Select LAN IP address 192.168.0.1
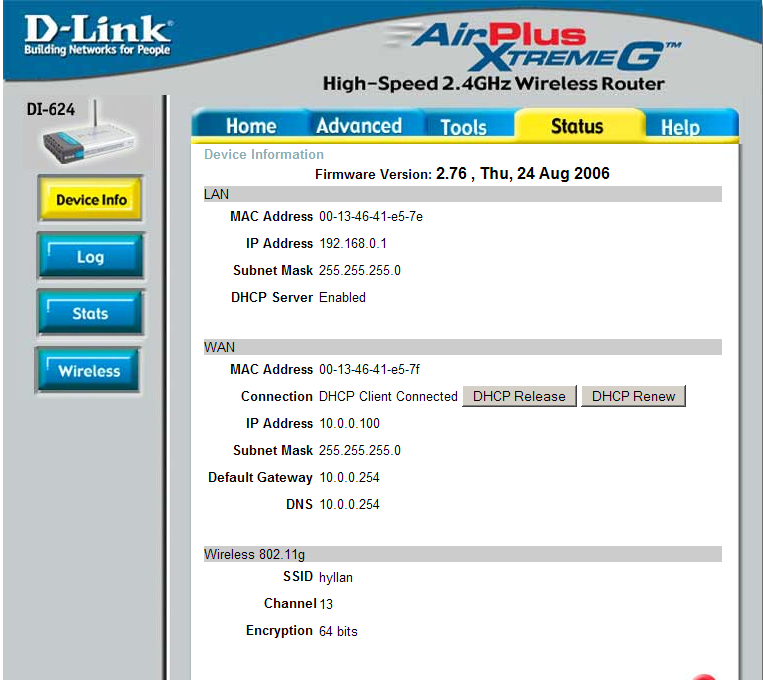 (353, 243)
